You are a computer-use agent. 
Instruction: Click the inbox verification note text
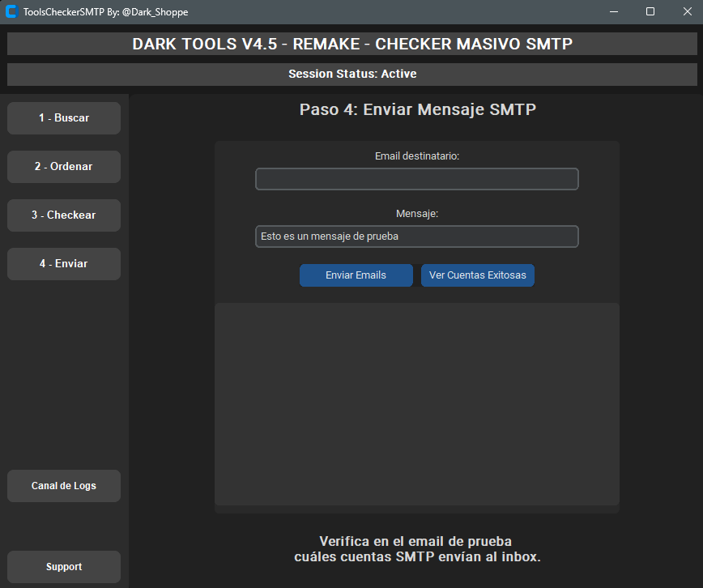tap(416, 549)
